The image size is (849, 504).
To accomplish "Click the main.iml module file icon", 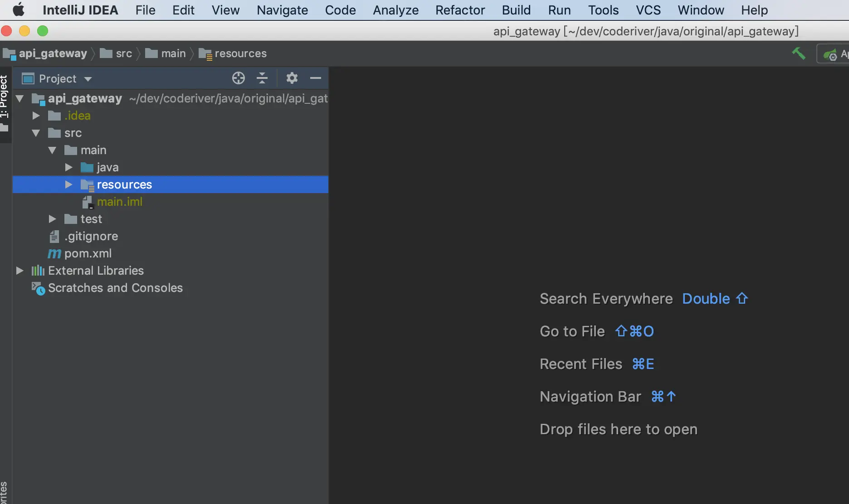I will (88, 202).
